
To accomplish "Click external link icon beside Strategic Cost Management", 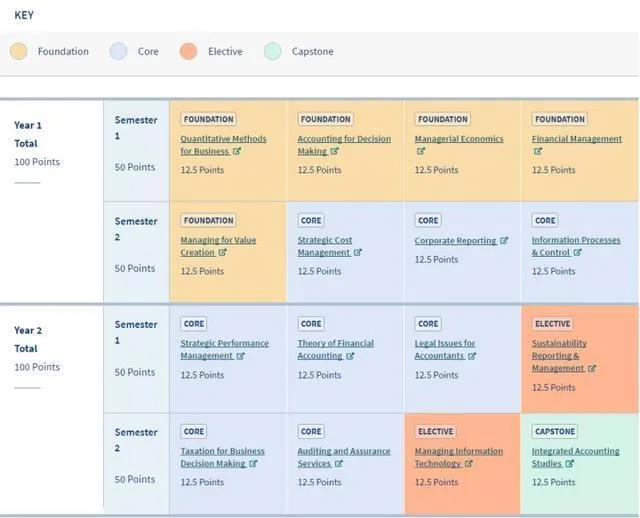I will pos(357,253).
